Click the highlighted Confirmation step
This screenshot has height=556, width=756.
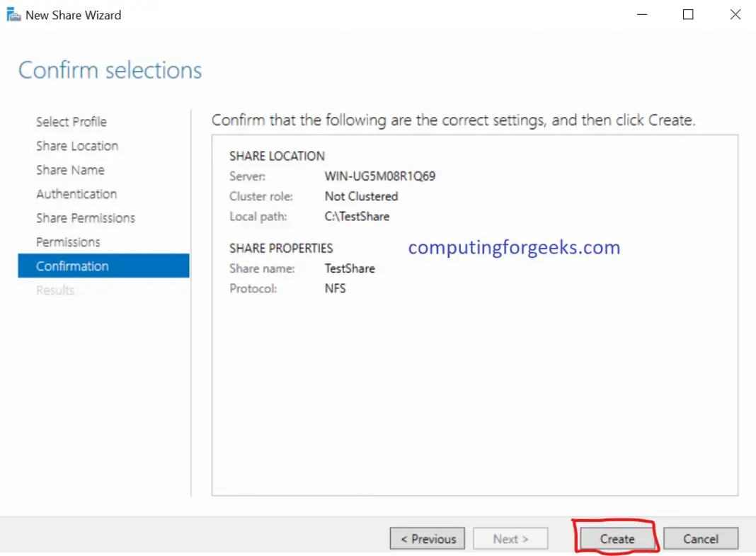(73, 266)
